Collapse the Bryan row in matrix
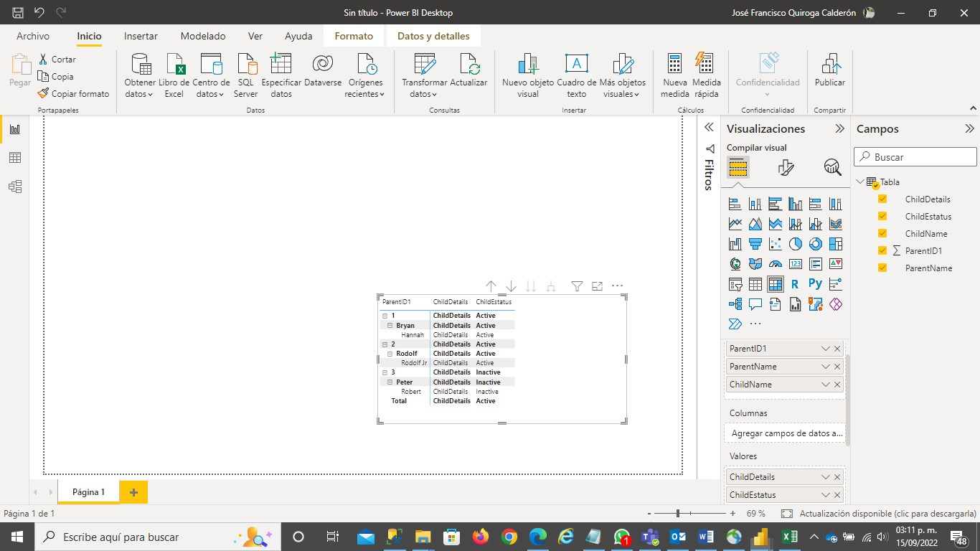The image size is (980, 551). click(390, 326)
